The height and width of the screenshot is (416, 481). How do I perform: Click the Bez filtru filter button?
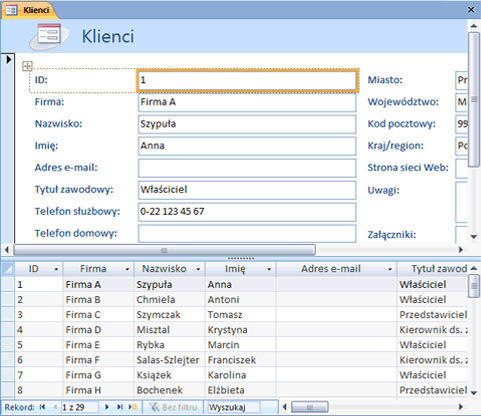click(173, 407)
